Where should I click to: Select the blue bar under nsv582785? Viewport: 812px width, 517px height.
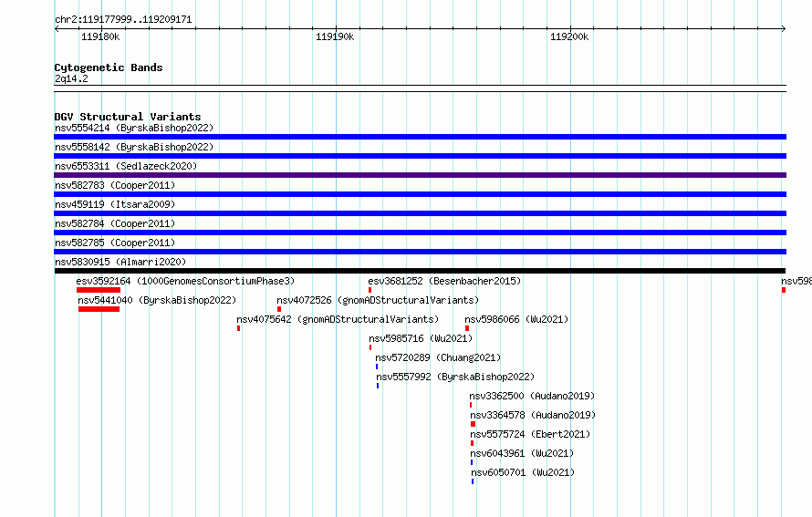point(420,252)
